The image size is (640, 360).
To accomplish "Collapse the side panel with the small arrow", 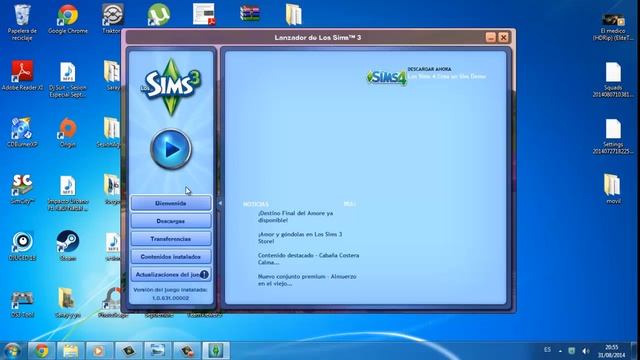I will pos(220,203).
